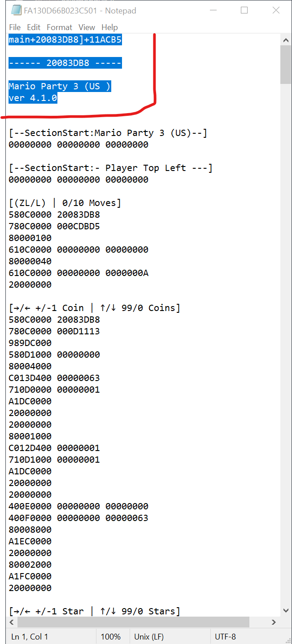
Task: Click the vertical scrollbar down arrow
Action: point(286,610)
